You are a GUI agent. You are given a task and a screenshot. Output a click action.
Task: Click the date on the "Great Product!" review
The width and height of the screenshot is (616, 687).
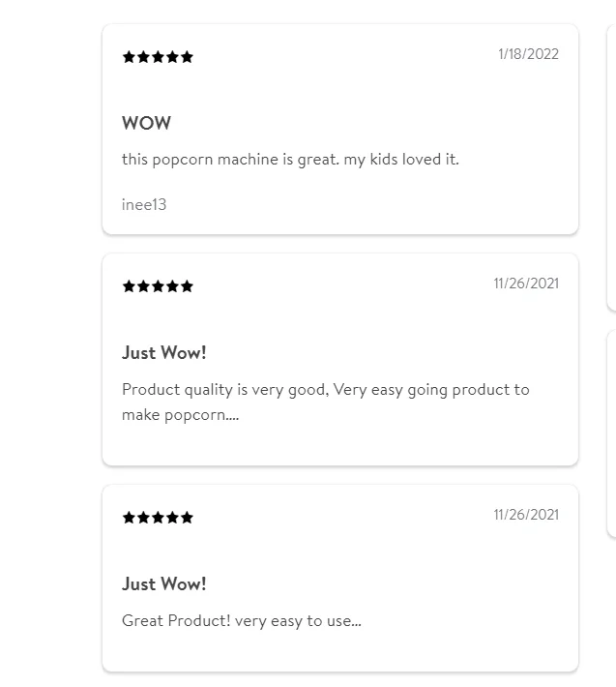point(526,515)
